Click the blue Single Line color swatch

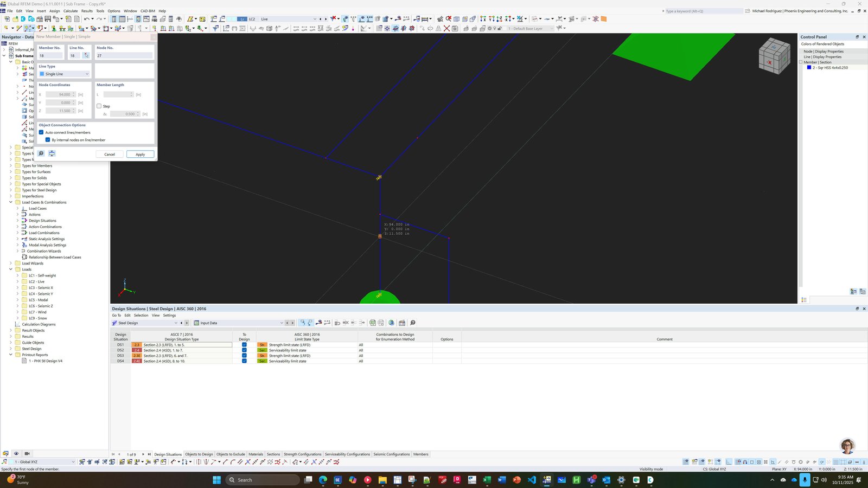click(x=42, y=74)
